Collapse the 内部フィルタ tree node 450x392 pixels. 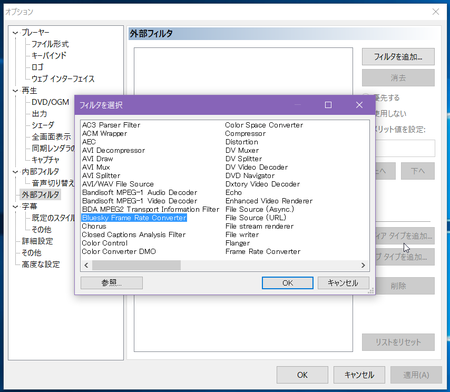(x=15, y=172)
